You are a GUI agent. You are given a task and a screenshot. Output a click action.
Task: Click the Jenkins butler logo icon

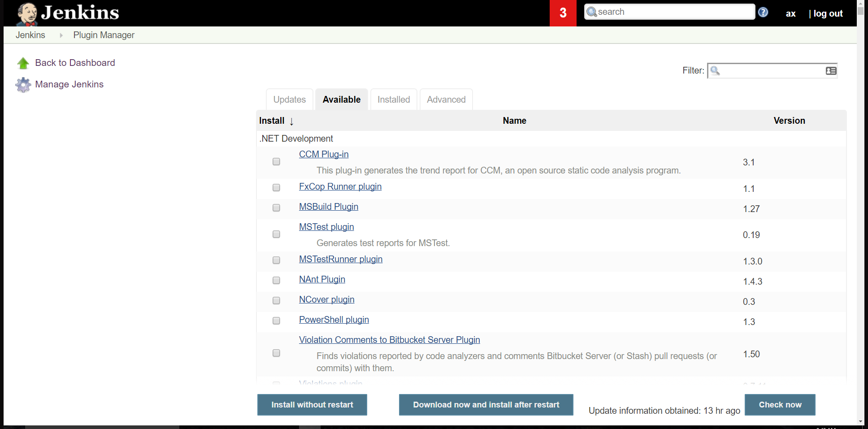tap(27, 13)
